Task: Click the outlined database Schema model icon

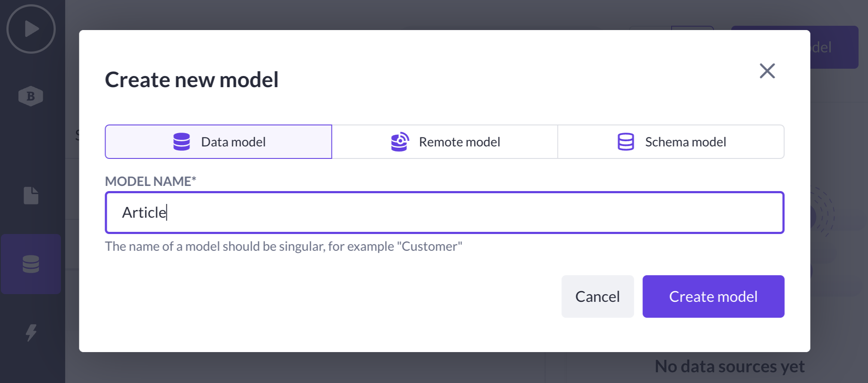Action: click(626, 142)
